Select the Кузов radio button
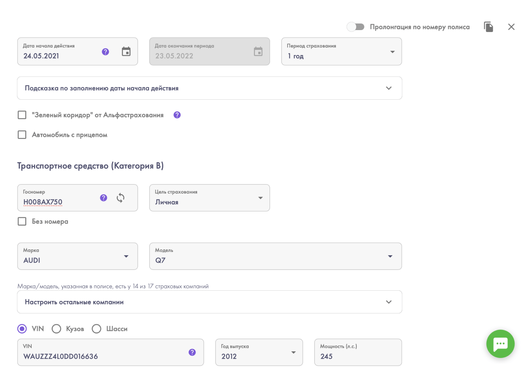 click(x=57, y=329)
